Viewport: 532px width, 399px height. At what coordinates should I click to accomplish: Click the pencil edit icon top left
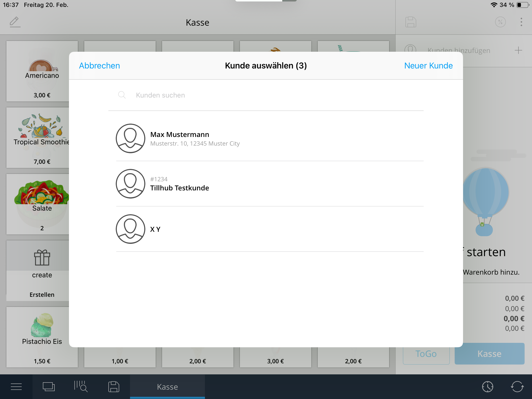click(x=15, y=22)
